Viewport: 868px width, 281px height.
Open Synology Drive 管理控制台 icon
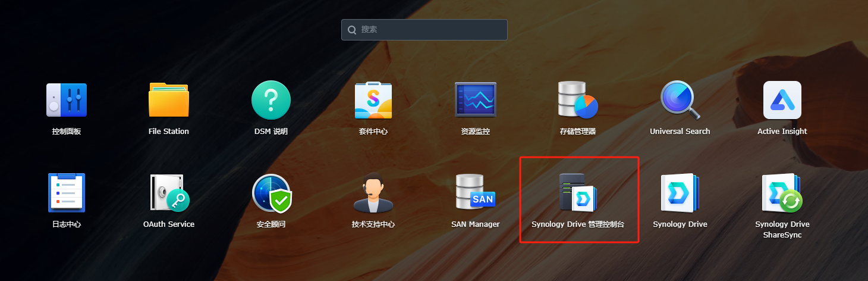click(x=578, y=193)
